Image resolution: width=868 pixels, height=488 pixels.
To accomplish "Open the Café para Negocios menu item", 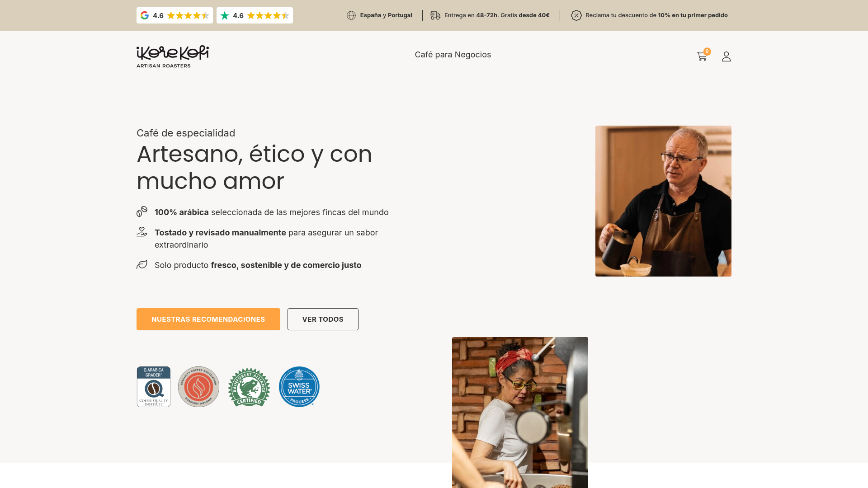I will pyautogui.click(x=453, y=55).
